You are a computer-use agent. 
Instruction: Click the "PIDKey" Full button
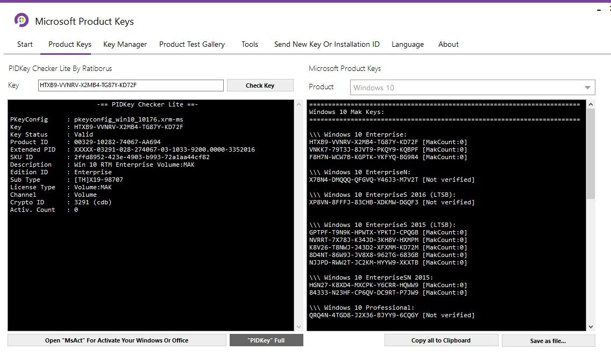tap(266, 340)
